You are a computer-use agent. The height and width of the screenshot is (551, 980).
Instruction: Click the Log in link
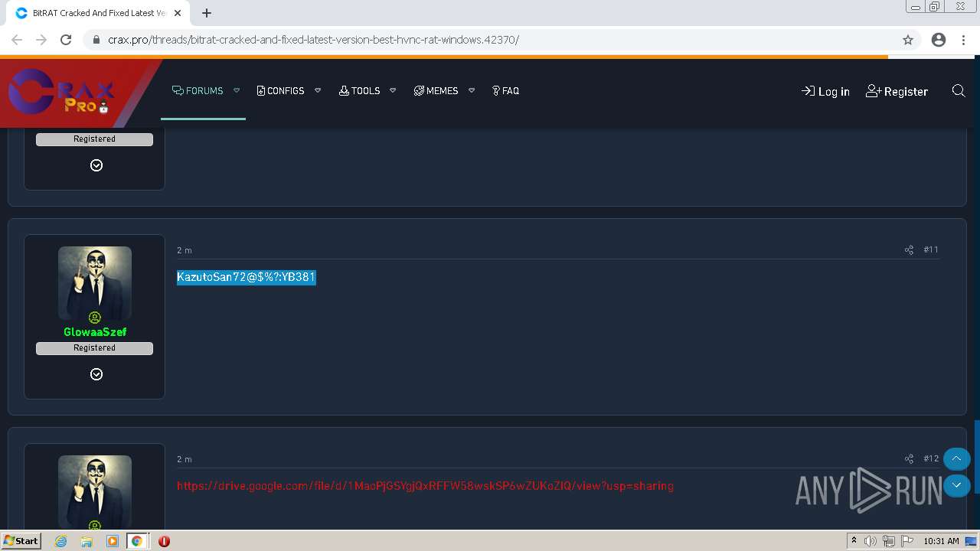coord(825,91)
